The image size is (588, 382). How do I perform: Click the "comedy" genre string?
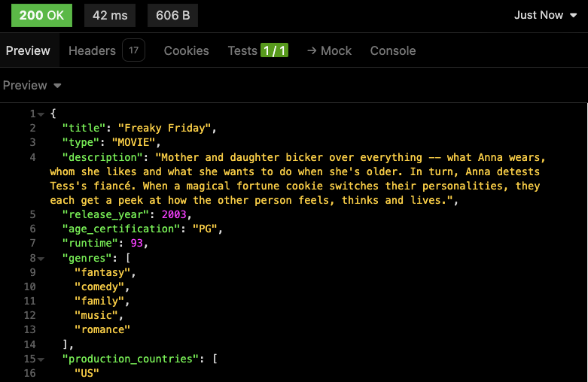point(99,286)
